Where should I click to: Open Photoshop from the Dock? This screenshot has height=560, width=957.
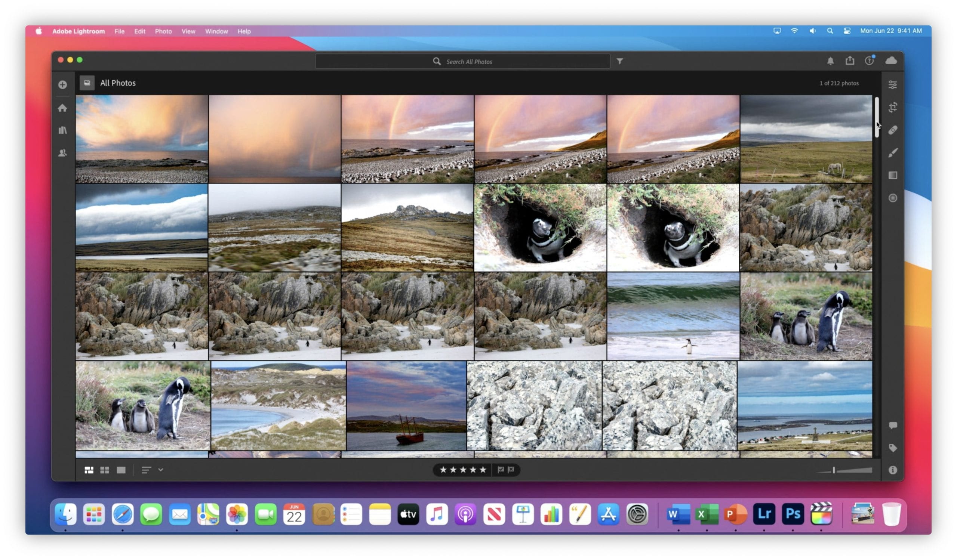click(792, 514)
